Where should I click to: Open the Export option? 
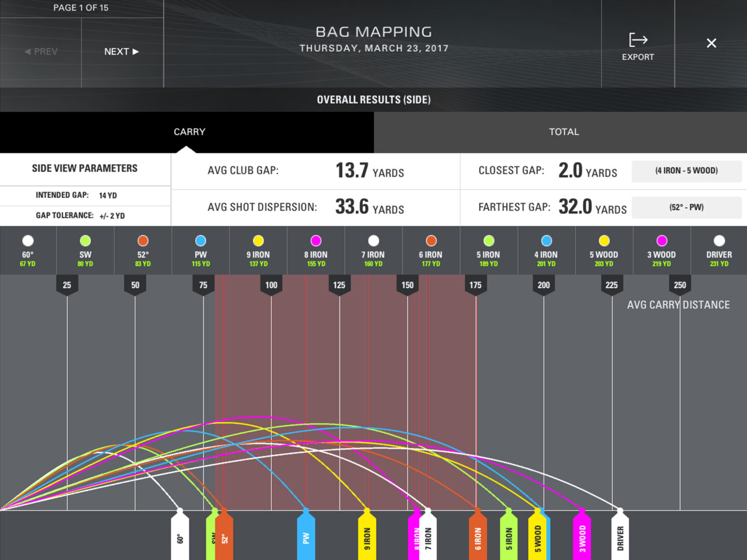point(638,47)
